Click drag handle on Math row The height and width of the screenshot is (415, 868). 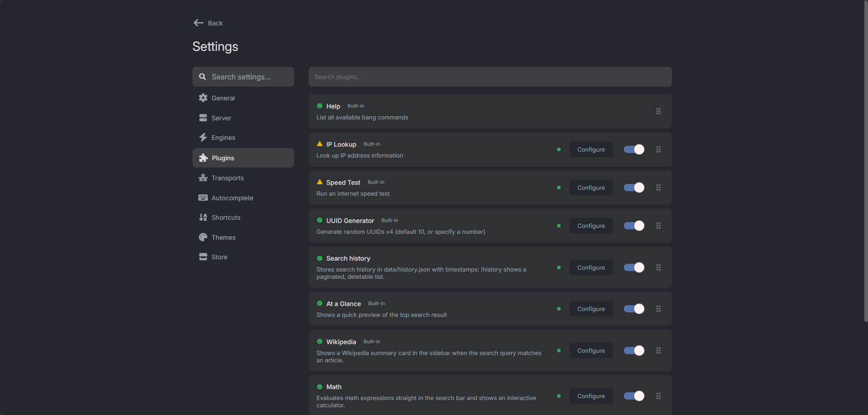click(658, 396)
